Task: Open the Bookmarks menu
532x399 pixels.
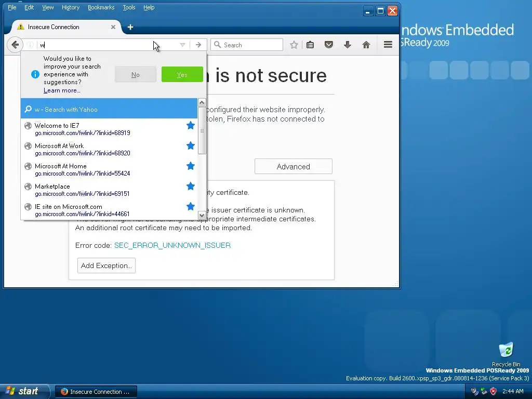Action: 101,7
